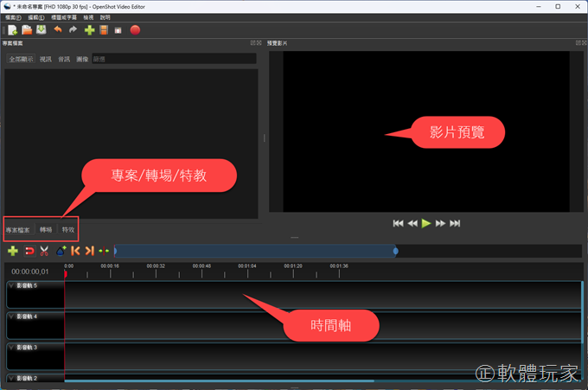The height and width of the screenshot is (390, 588).
Task: Expand the 影音軌 5 track menu arrow
Action: (11, 285)
